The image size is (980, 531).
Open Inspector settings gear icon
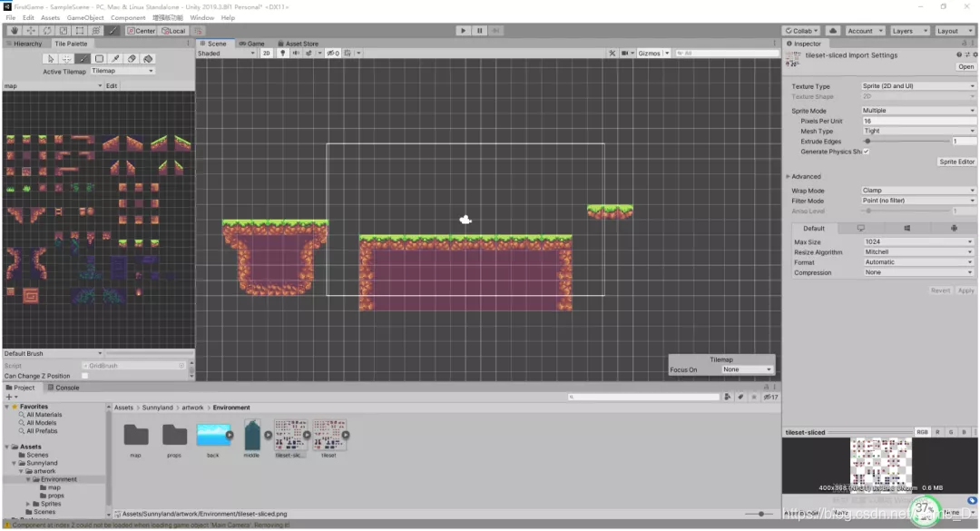point(975,55)
